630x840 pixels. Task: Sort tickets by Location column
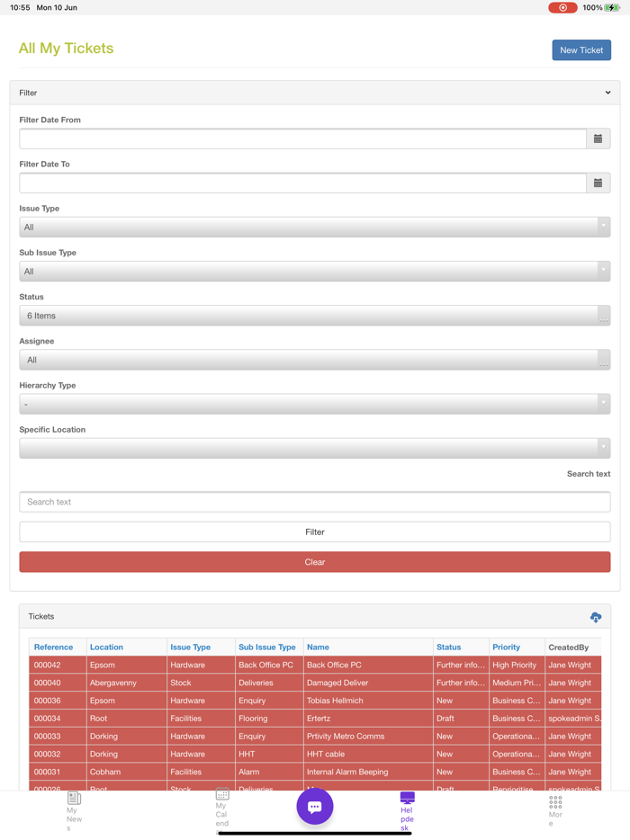click(106, 648)
